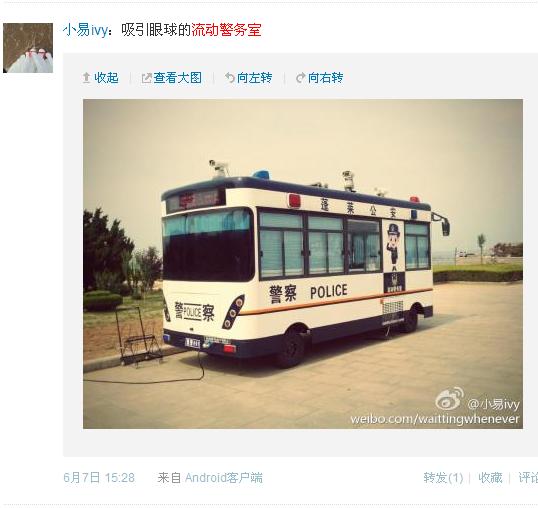Viewport: 538px width, 508px height.
Task: Click the weibo.com/waittingwhenever watermark URL
Action: point(435,419)
